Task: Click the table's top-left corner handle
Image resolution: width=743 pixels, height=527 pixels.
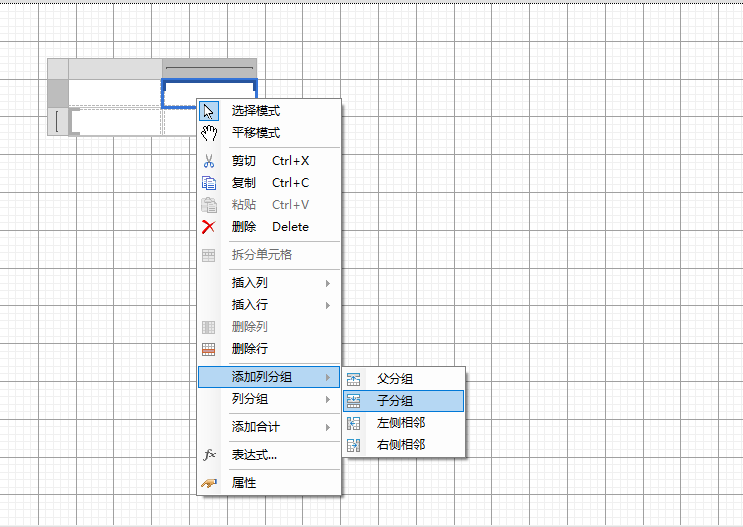Action: click(x=58, y=68)
